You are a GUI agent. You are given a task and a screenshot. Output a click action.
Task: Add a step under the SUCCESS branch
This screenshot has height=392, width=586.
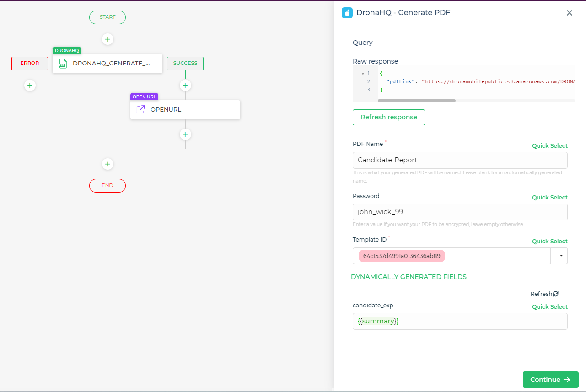click(185, 85)
